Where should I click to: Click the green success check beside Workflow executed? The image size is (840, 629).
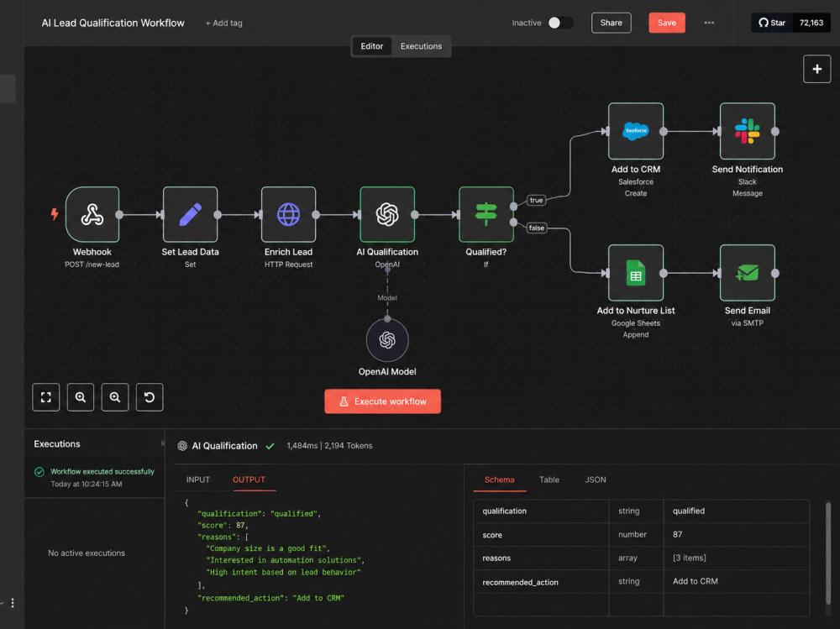click(x=39, y=472)
